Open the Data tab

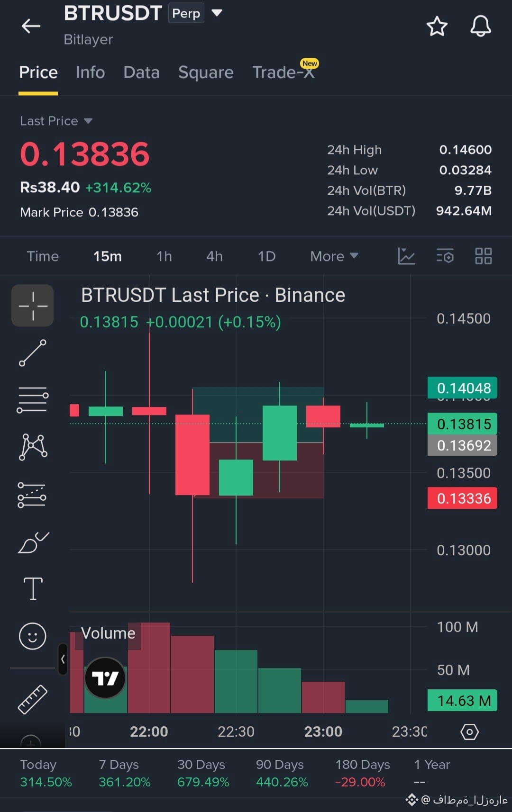(141, 72)
